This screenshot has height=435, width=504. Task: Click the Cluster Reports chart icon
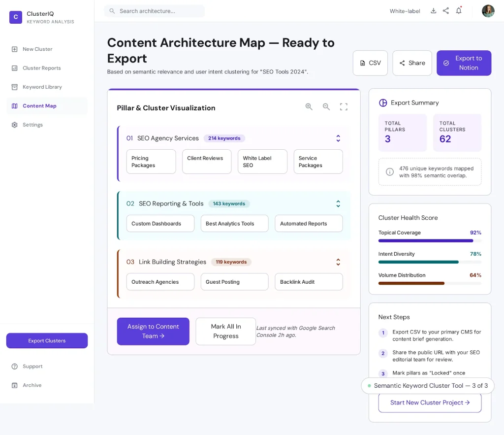tap(14, 68)
